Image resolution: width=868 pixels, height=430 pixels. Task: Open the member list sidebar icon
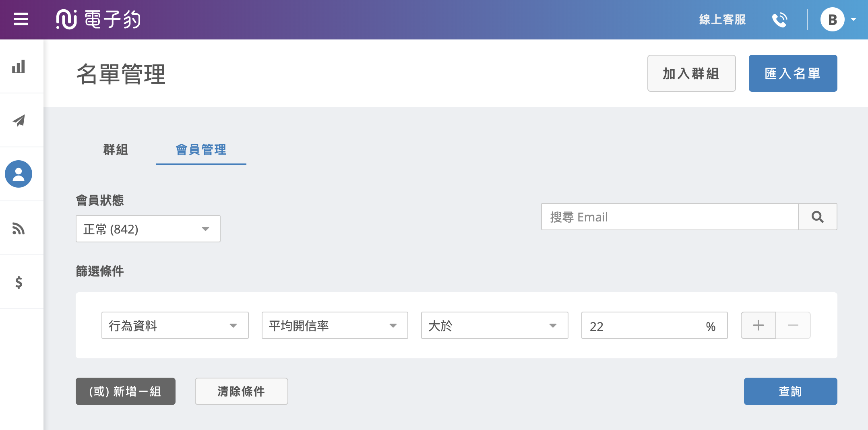[x=19, y=174]
